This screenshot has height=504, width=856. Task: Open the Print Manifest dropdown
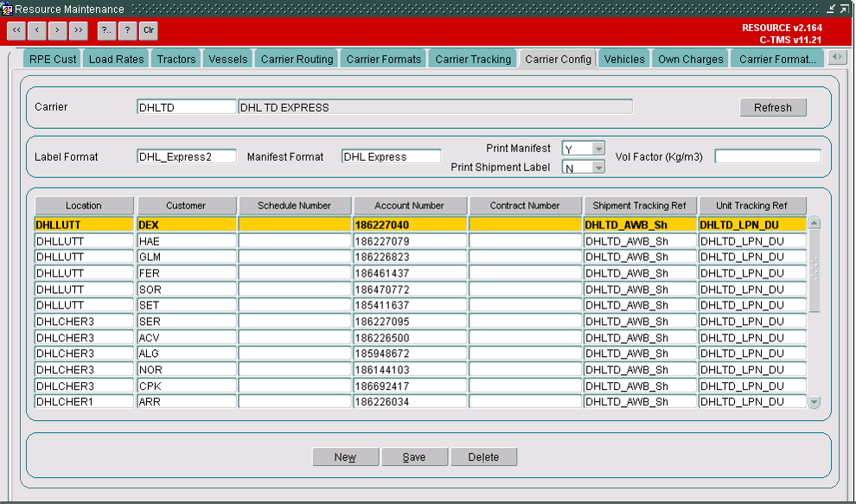598,149
